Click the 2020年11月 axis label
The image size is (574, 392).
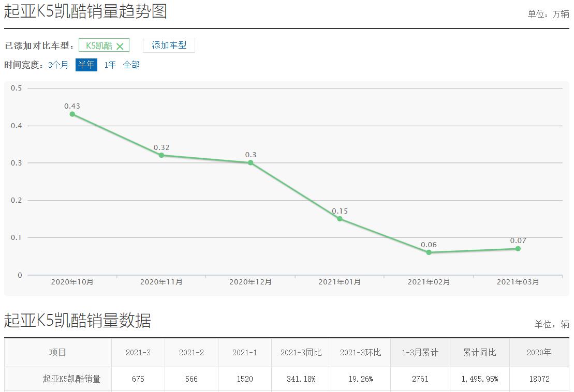pos(161,282)
